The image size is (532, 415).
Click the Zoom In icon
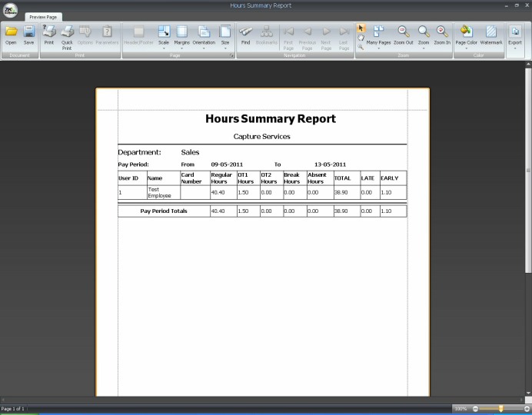[x=442, y=35]
